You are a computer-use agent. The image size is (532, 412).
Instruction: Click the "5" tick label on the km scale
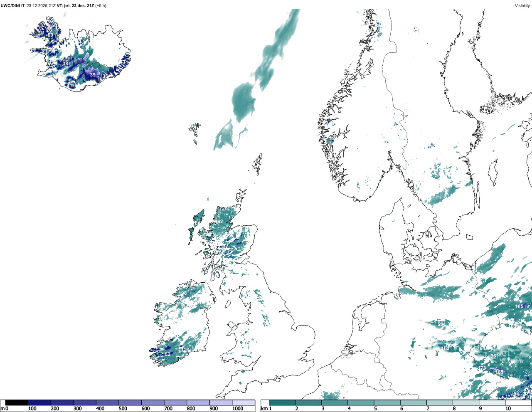click(x=375, y=409)
